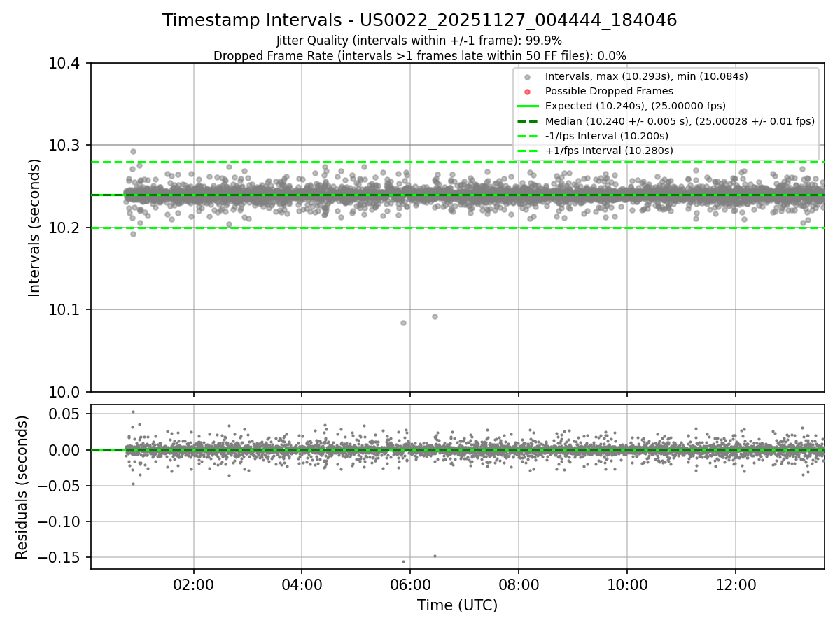Click the 'Intervals (seconds)' y-axis label
The height and width of the screenshot is (630, 840).
coord(35,227)
